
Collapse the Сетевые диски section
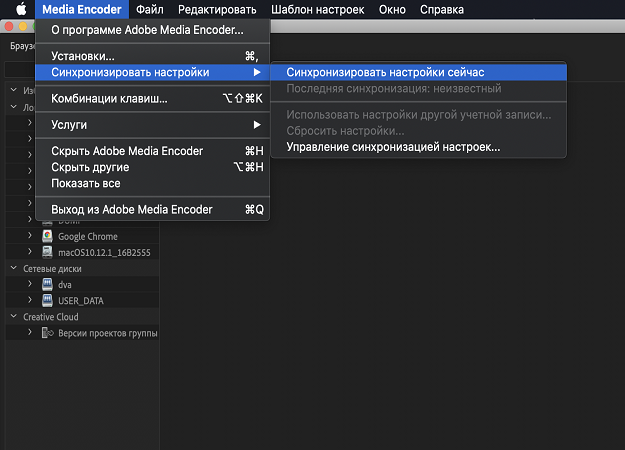click(x=14, y=269)
